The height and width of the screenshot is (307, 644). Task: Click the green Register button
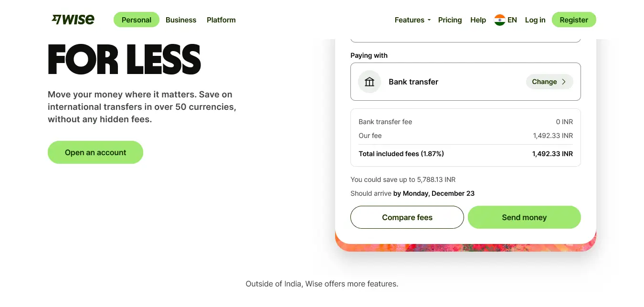[x=574, y=20]
